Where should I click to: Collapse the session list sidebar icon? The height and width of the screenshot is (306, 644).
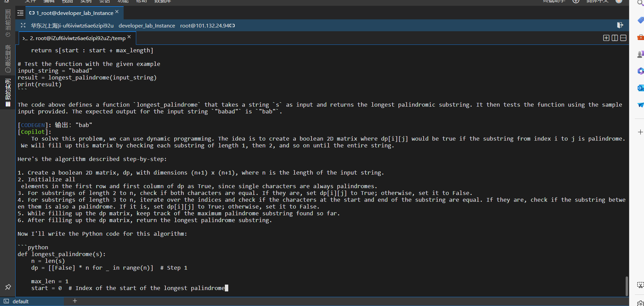tap(20, 13)
